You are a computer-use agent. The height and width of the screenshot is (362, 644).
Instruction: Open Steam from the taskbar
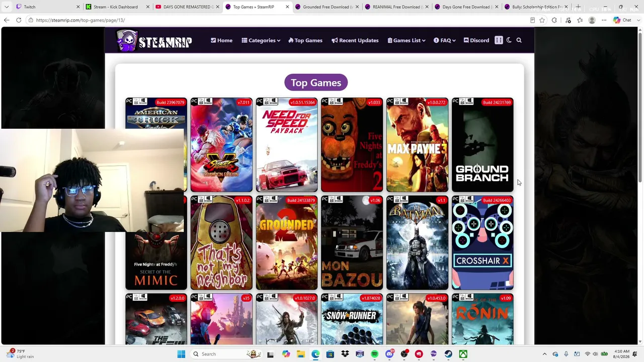pos(448,354)
